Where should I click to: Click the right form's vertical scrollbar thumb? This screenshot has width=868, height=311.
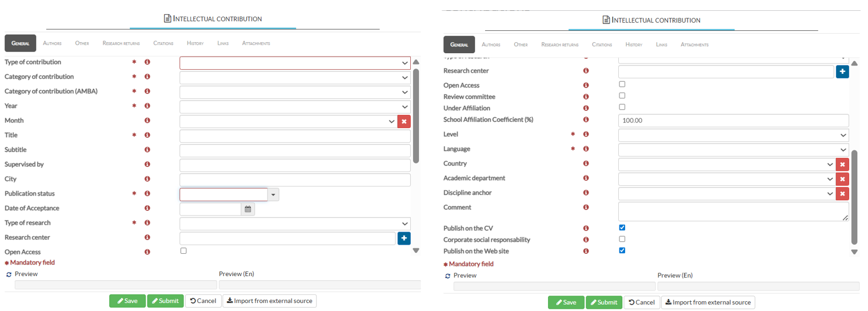tap(854, 194)
